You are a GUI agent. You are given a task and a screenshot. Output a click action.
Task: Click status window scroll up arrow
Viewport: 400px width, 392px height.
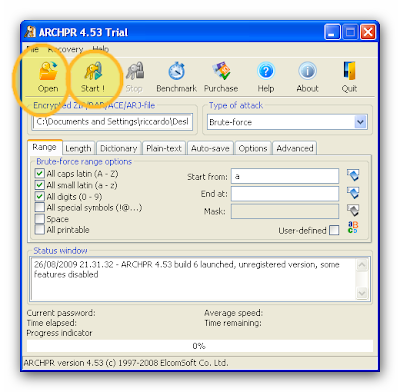click(362, 265)
